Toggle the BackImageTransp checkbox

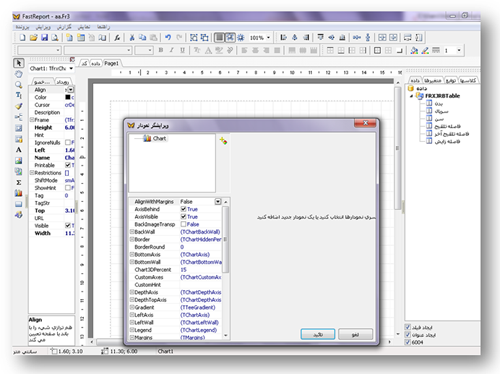click(183, 224)
